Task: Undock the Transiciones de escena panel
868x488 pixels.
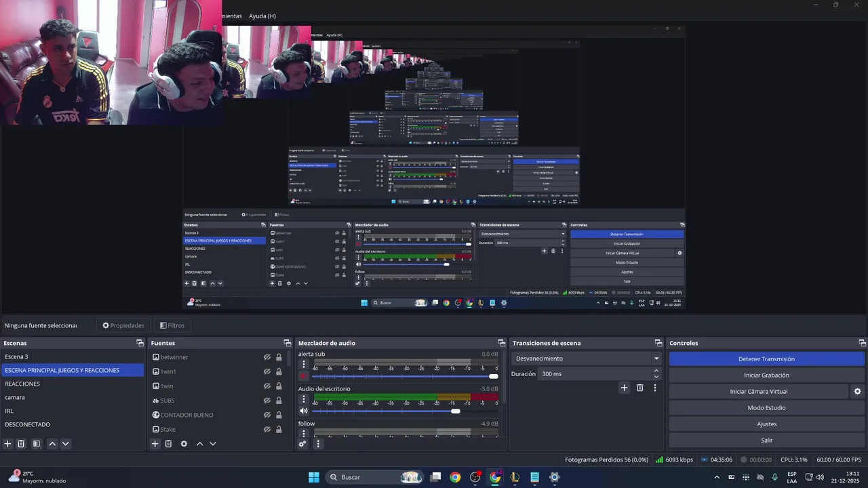Action: point(658,343)
